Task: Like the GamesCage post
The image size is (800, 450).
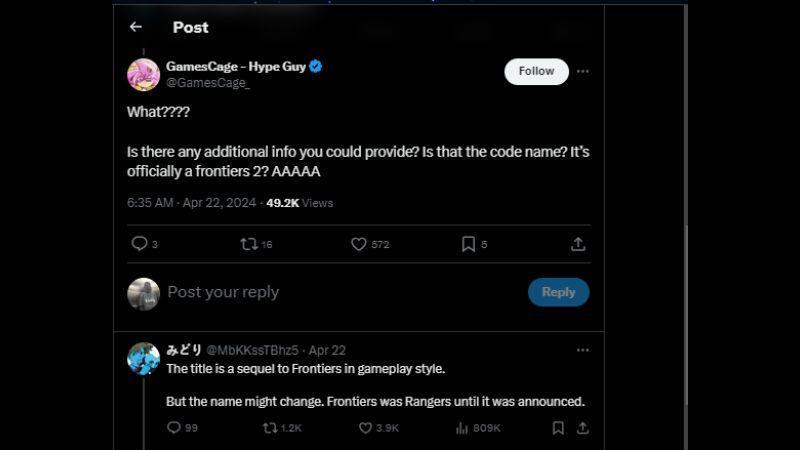Action: 359,244
